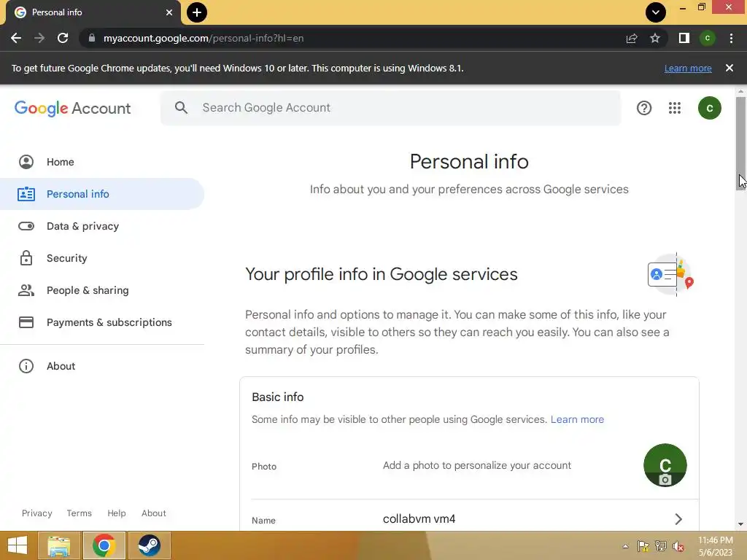Click the muted volume tray icon
This screenshot has height=560, width=747.
pos(678,546)
